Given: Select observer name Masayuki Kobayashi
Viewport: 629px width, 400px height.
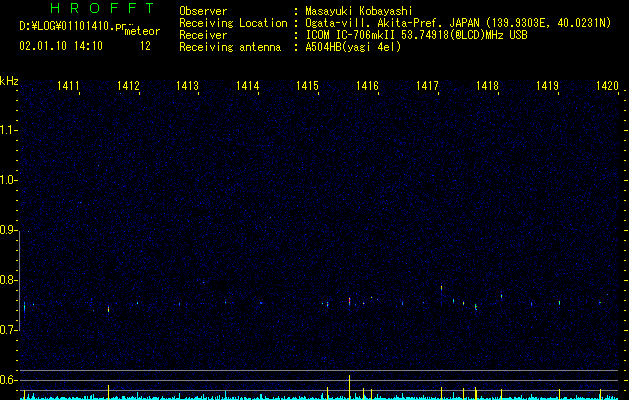Looking at the screenshot, I should click(359, 11).
